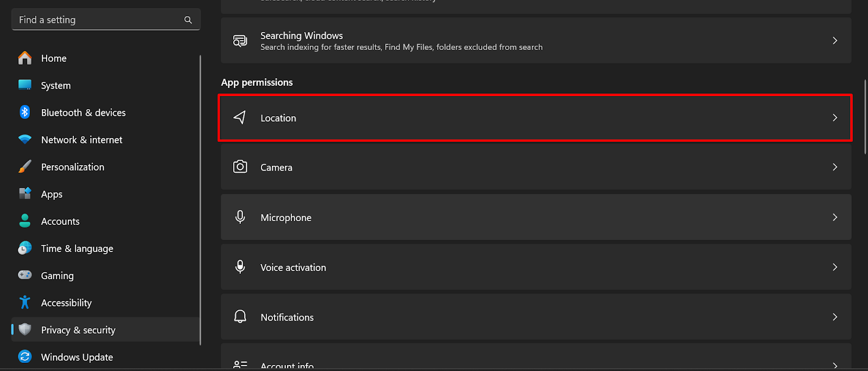This screenshot has width=868, height=371.
Task: Open the Camera permission label
Action: click(x=276, y=167)
